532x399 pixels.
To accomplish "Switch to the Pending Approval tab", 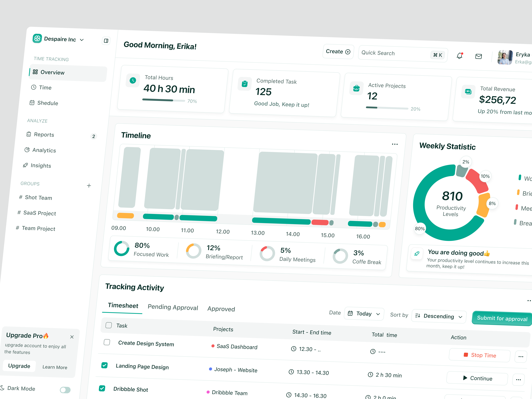I will point(173,307).
